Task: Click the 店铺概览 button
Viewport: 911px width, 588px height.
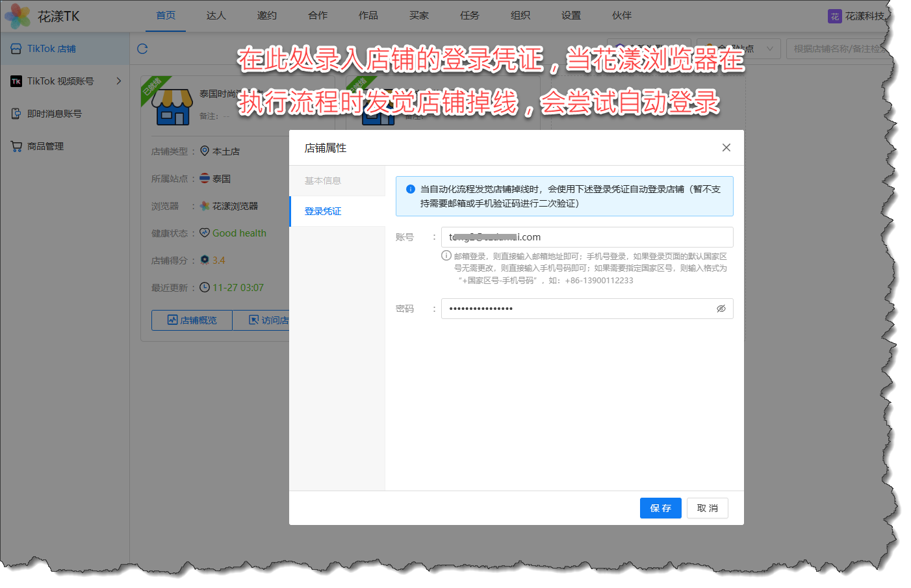Action: (x=192, y=320)
